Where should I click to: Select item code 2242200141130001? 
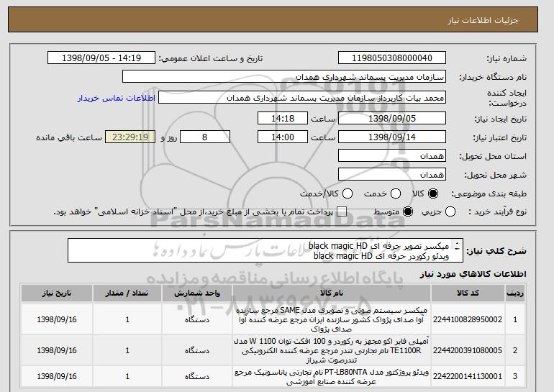(468, 376)
